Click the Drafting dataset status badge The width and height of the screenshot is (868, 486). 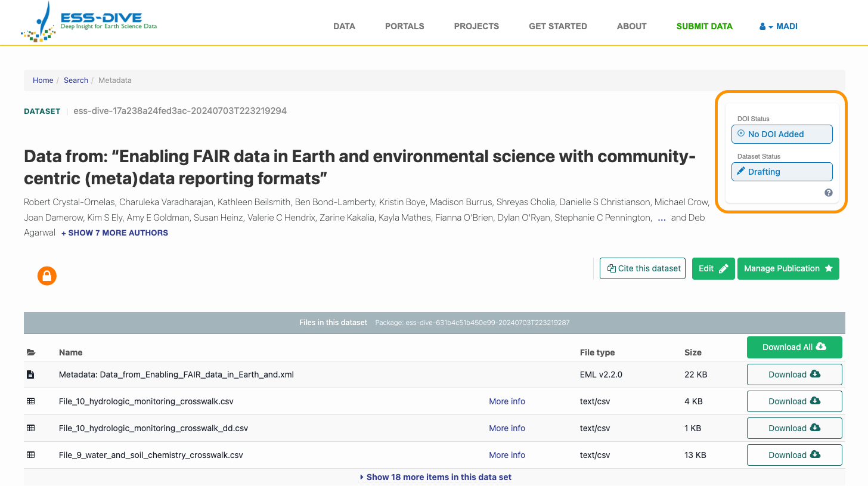(x=782, y=172)
